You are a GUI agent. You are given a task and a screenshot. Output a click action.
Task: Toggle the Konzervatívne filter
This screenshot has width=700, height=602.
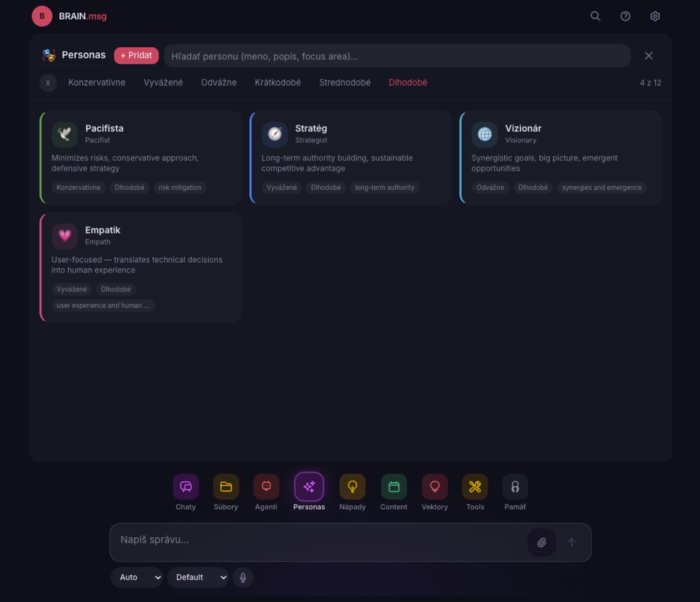click(x=97, y=83)
